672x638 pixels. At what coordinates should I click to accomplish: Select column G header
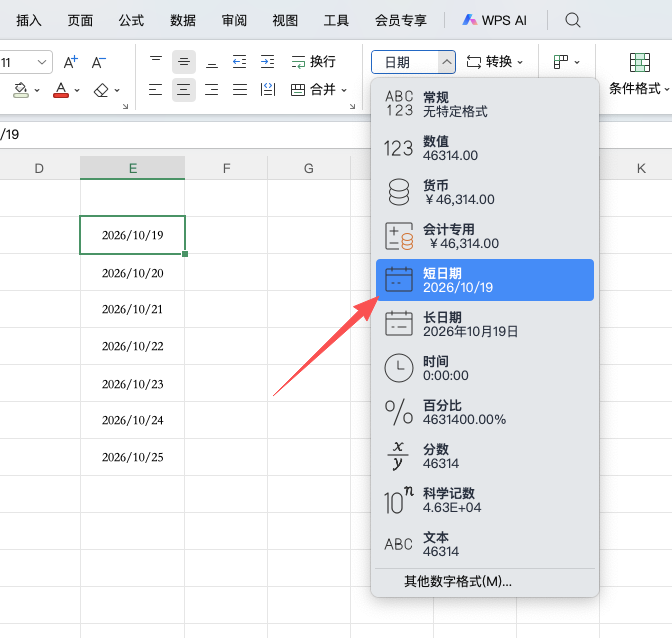click(309, 168)
